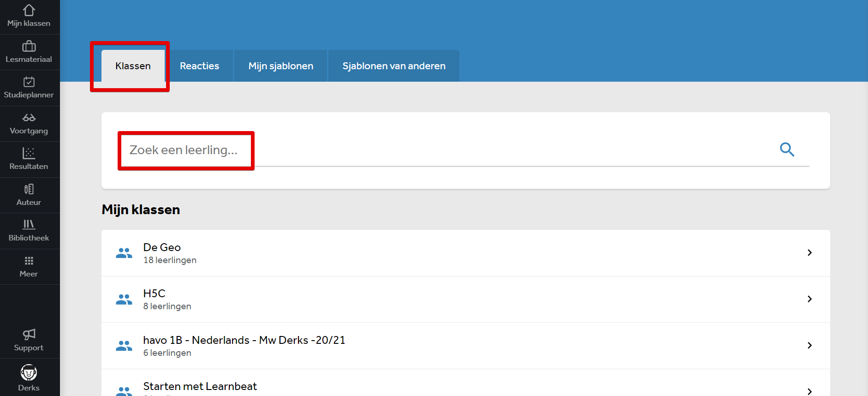Go to Voortgang in the sidebar
Screen dimensions: 868x396
(29, 124)
